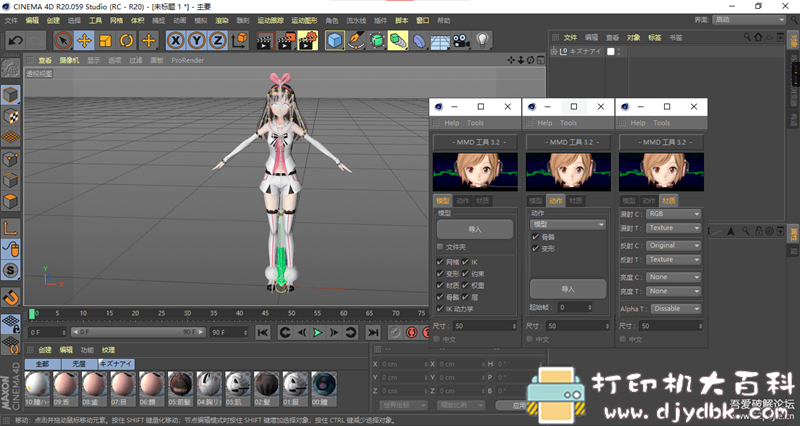
Task: Open the 启动 interface layout dropdown
Action: coord(748,20)
